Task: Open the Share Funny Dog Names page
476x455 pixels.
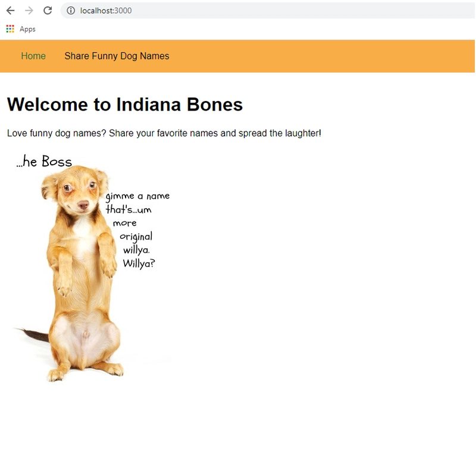Action: pos(117,56)
